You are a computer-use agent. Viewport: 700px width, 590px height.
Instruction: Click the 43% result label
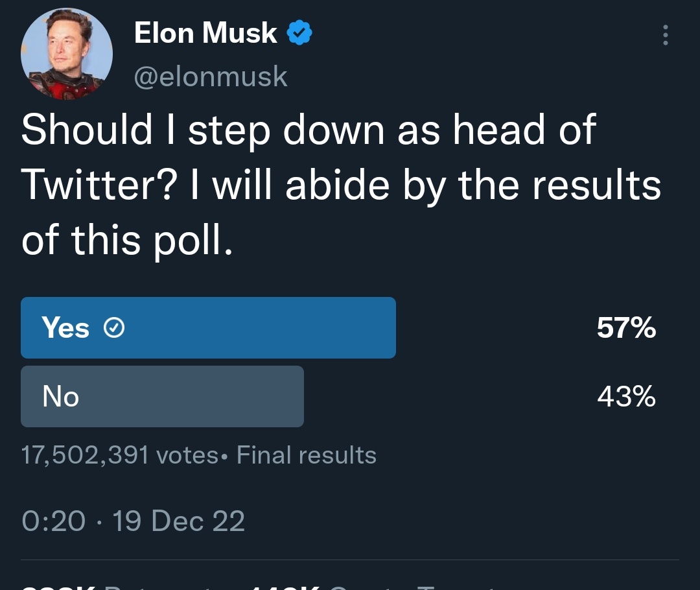point(626,396)
